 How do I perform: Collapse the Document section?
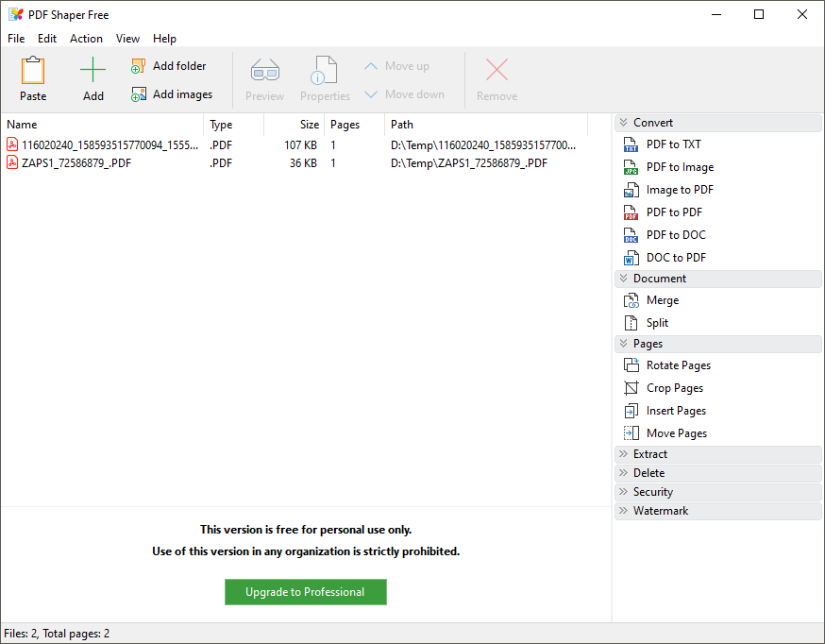point(624,278)
